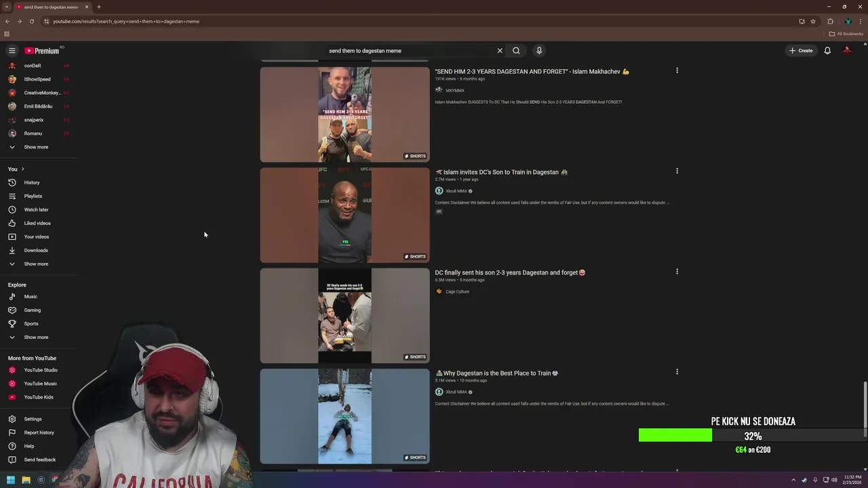Run search with the magnifier button

pyautogui.click(x=516, y=51)
